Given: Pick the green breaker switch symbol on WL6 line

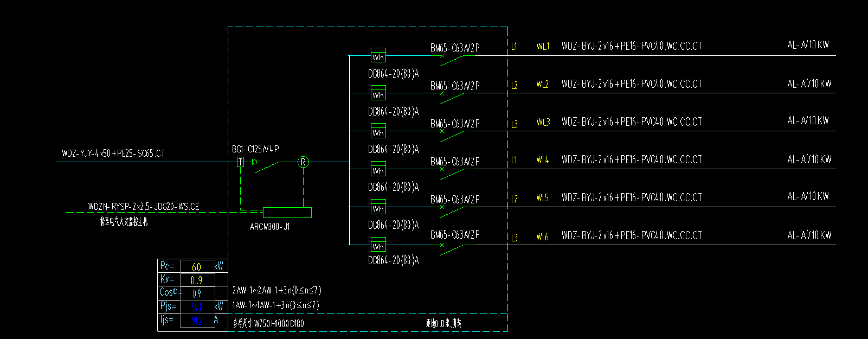Looking at the screenshot, I should click(x=453, y=249).
